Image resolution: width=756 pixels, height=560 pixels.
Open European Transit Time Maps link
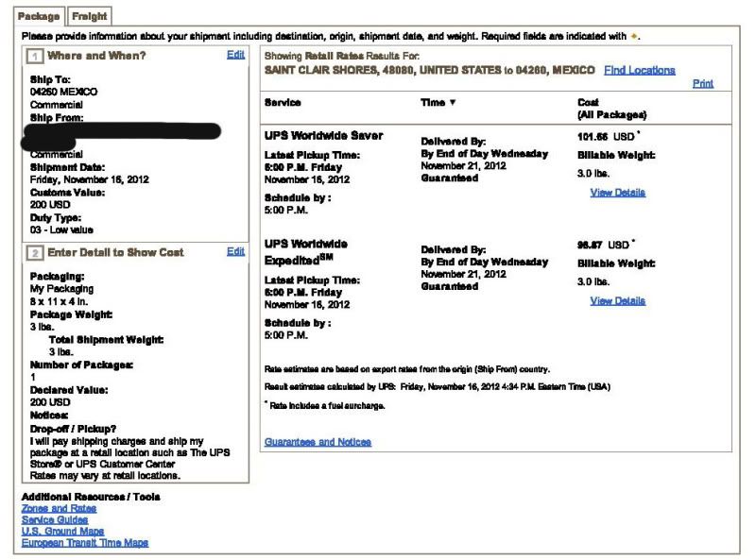click(x=85, y=543)
